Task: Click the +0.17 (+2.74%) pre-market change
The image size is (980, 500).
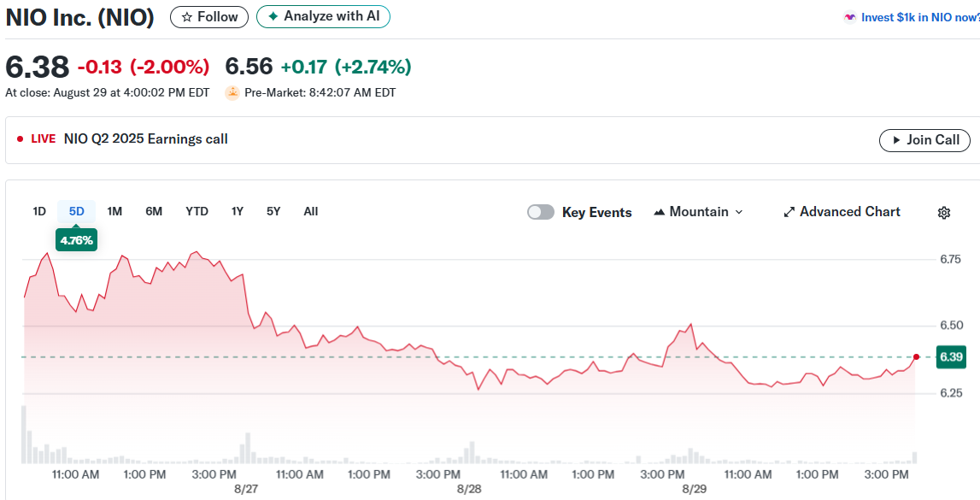Action: [x=346, y=67]
